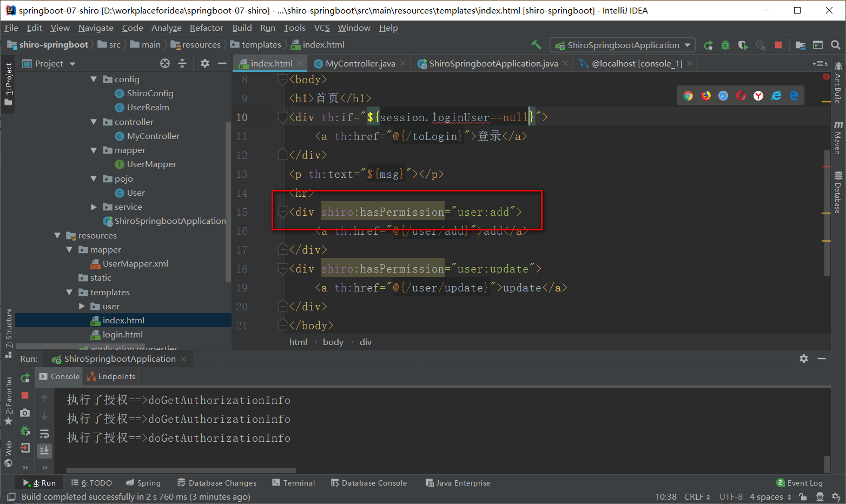Rerun application in Run panel sidebar
846x504 pixels.
point(25,377)
